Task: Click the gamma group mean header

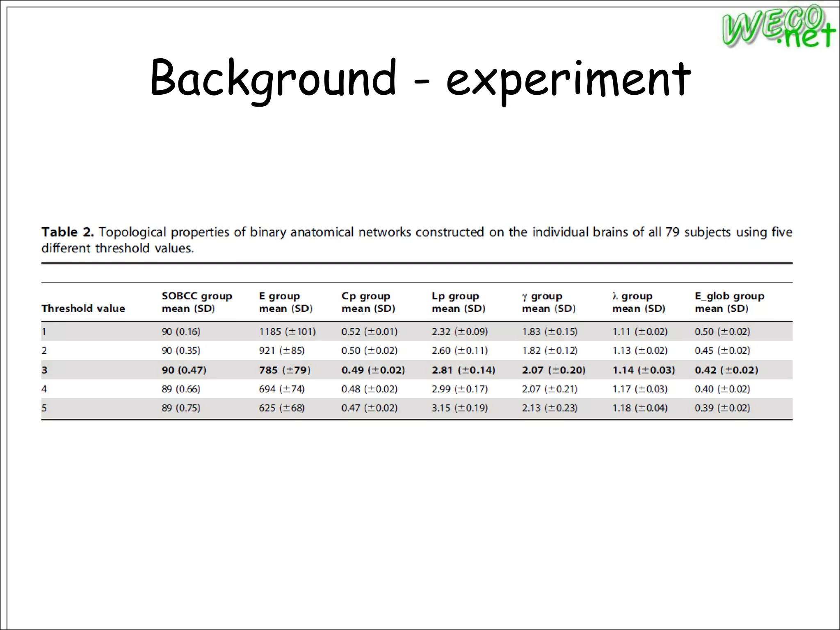Action: point(548,302)
